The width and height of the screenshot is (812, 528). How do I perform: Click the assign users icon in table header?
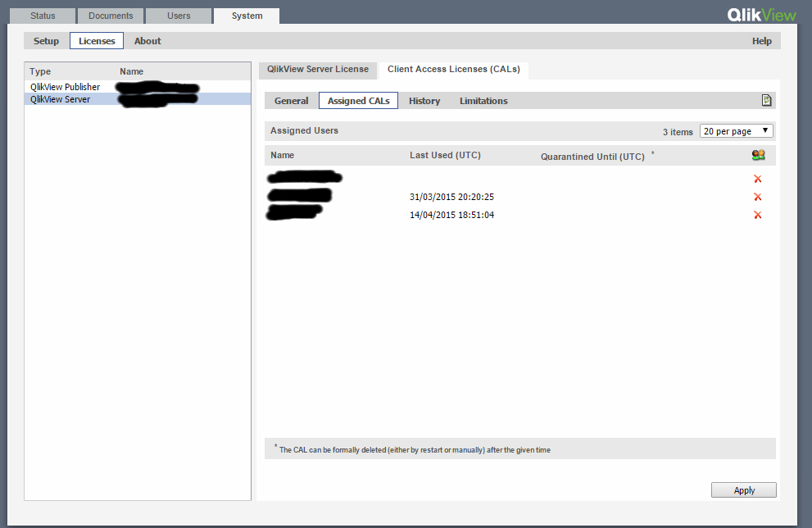[758, 155]
